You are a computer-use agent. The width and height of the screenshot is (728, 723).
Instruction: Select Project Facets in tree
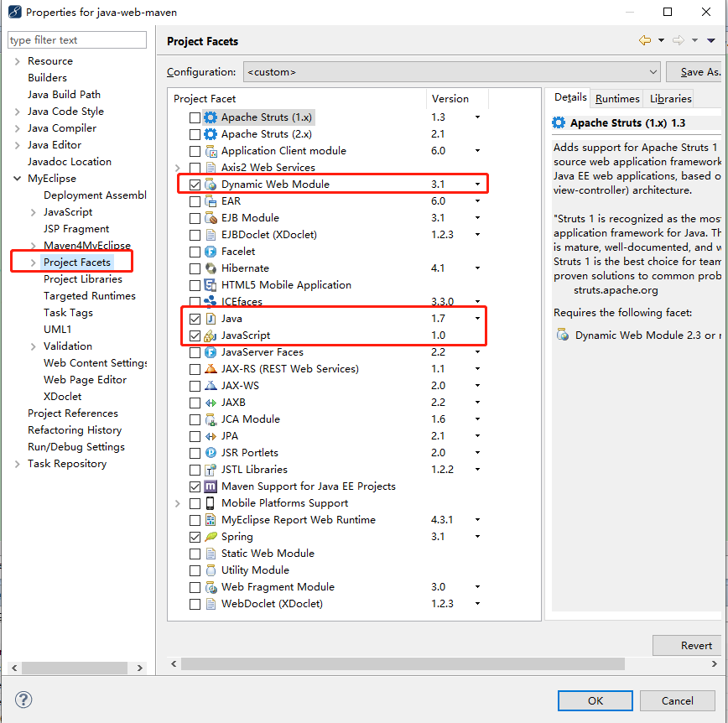coord(77,263)
